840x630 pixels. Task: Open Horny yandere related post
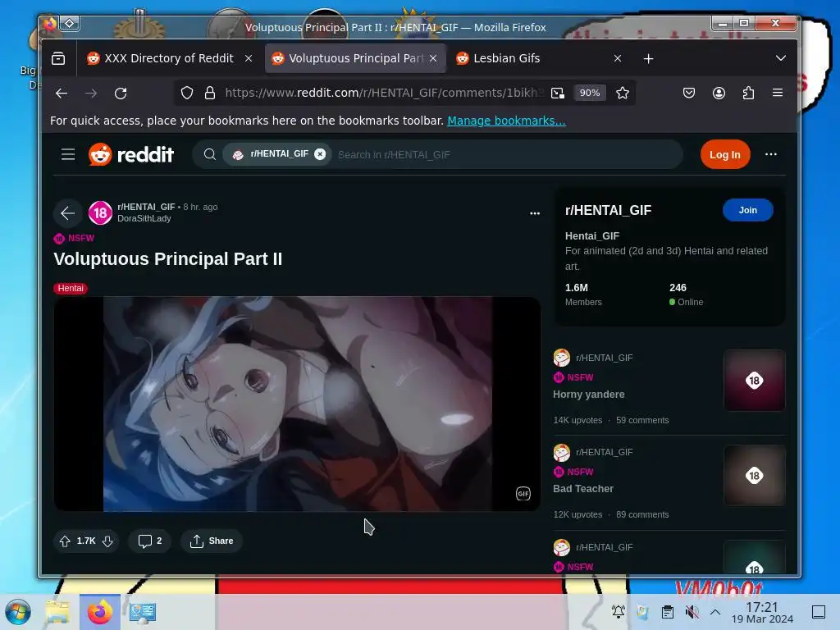[x=589, y=395]
